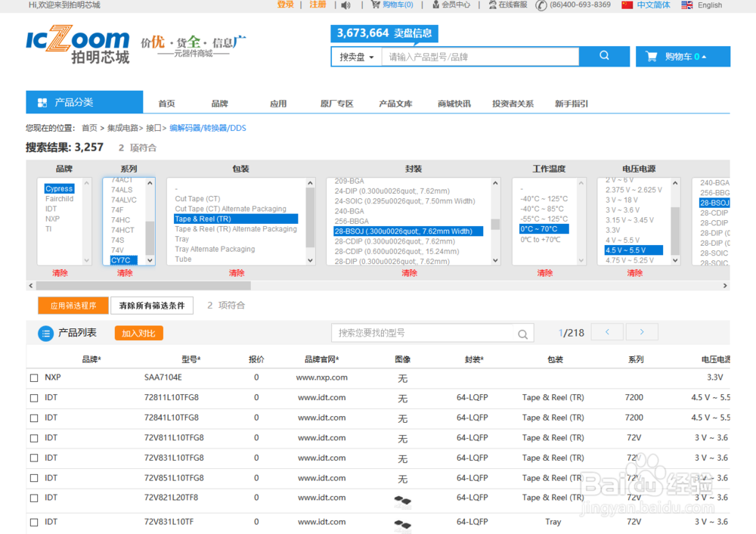756x534 pixels.
Task: Check the 72V811L10TFG8 row checkbox
Action: (34, 438)
